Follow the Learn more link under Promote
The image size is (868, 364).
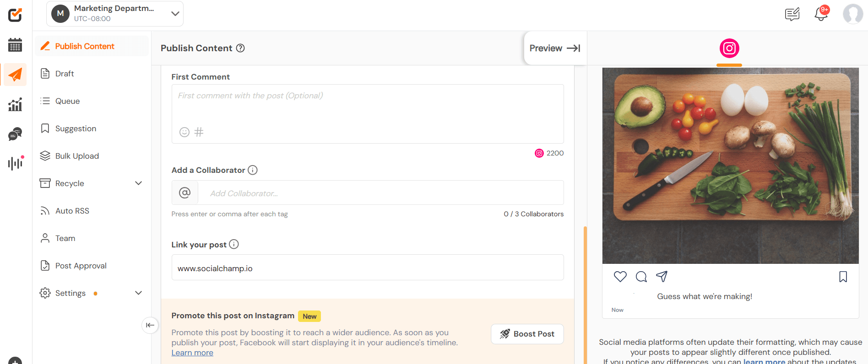coord(192,353)
